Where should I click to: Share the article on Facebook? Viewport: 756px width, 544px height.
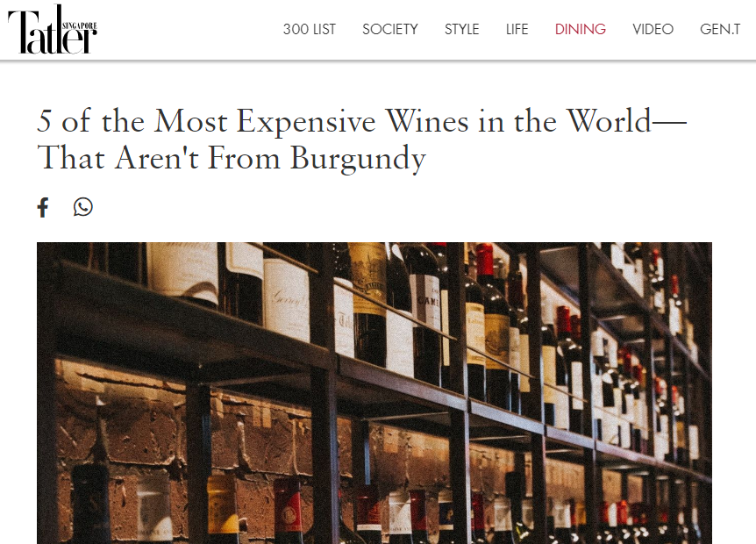pos(43,207)
